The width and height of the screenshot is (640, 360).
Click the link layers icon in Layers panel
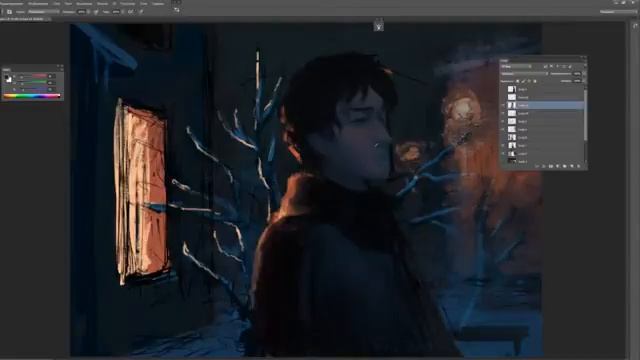(x=537, y=166)
